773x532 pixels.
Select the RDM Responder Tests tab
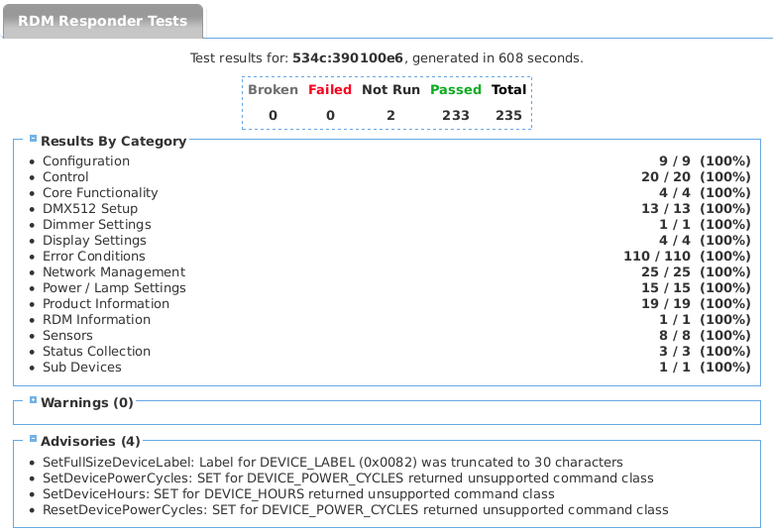(x=102, y=21)
